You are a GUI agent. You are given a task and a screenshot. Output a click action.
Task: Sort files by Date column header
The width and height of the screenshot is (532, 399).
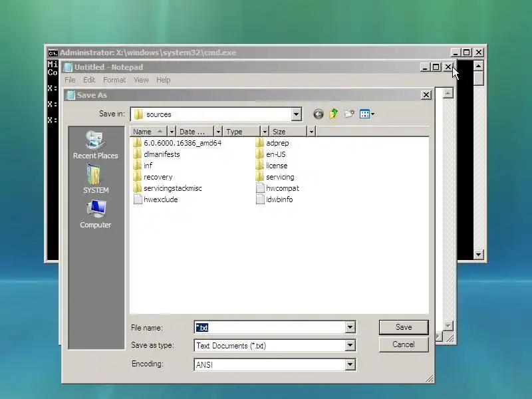coord(196,131)
